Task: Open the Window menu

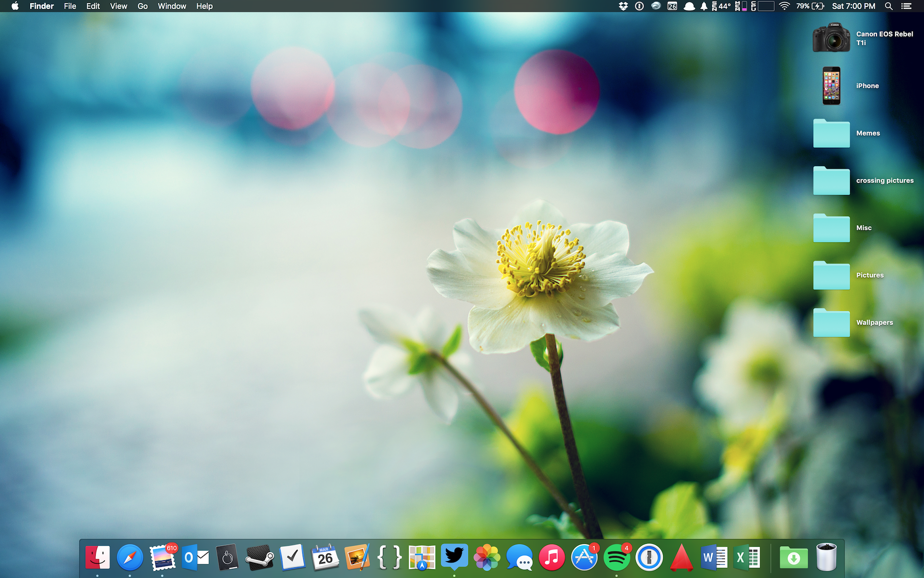Action: pyautogui.click(x=172, y=6)
